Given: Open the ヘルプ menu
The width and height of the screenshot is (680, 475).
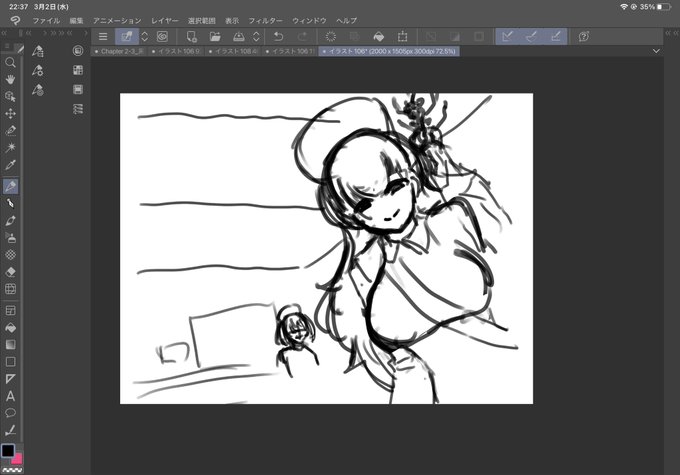Looking at the screenshot, I should point(347,20).
